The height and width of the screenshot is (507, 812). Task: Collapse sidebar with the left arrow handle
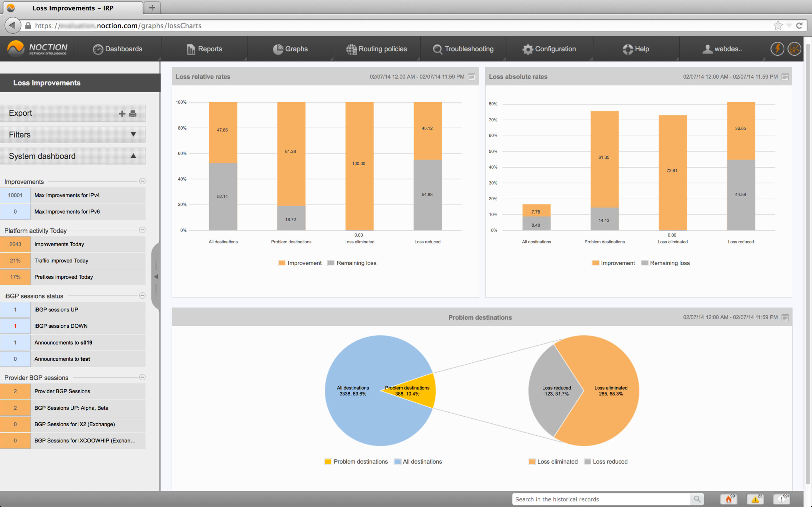click(156, 277)
